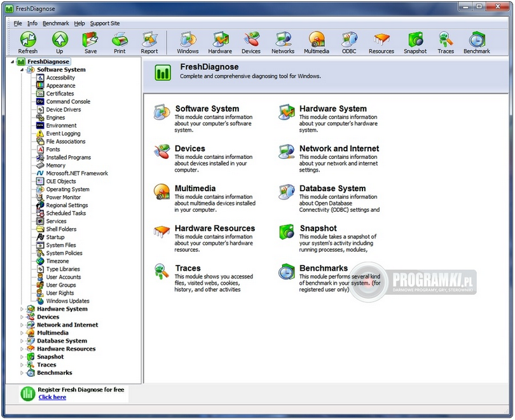Click the Print toolbar icon
Viewport: 515px width, 420px height.
(x=120, y=39)
